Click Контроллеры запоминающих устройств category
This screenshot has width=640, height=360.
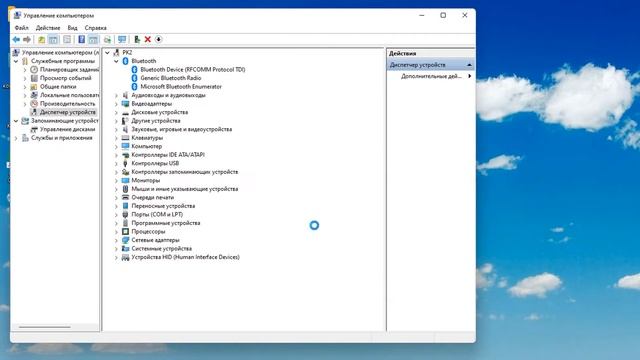[184, 172]
